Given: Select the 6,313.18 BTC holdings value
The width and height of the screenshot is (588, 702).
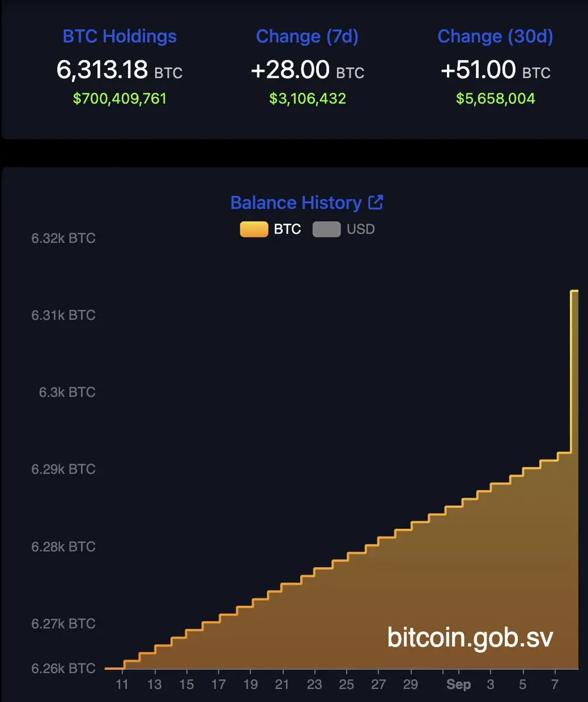Looking at the screenshot, I should pos(119,70).
